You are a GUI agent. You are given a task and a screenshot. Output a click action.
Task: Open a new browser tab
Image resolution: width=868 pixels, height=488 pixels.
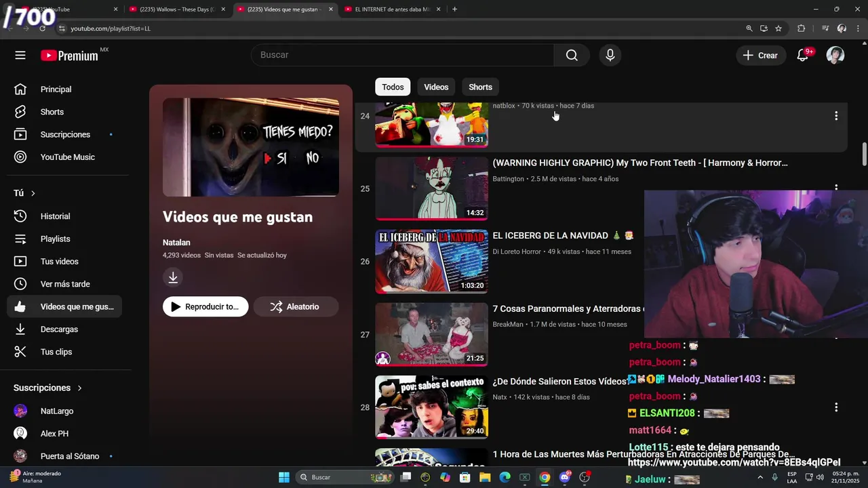click(x=454, y=9)
